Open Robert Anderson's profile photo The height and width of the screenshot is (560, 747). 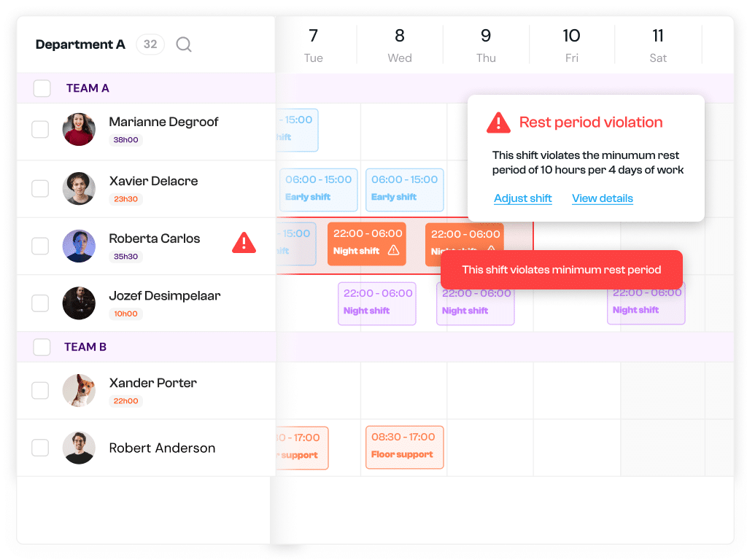pyautogui.click(x=79, y=448)
